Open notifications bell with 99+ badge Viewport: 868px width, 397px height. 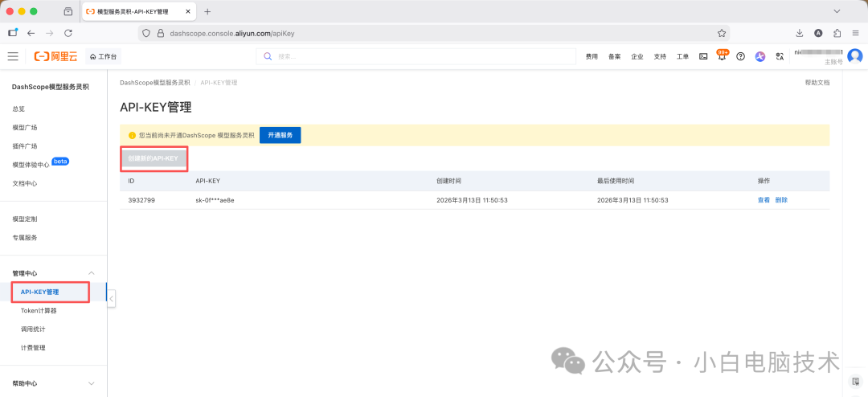coord(722,56)
